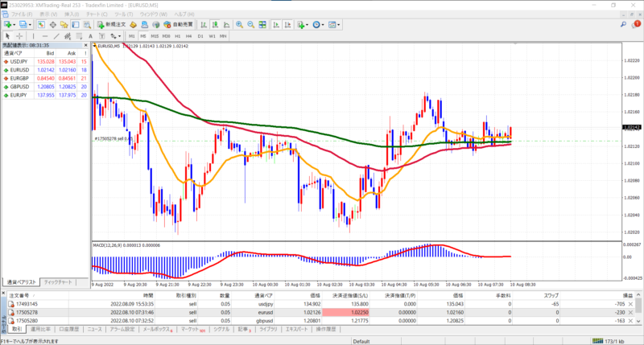Select the vertical line drawing tool
Screen dimensions: 644x345
click(x=33, y=36)
